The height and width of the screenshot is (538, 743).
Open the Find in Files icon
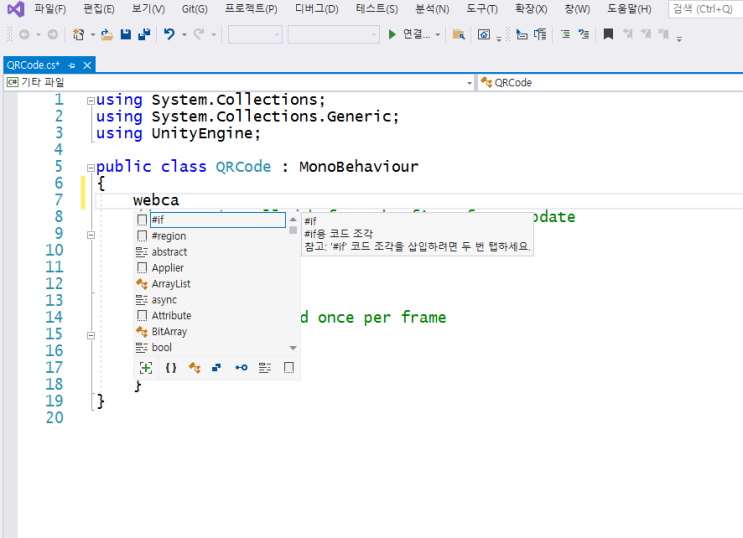pos(459,34)
